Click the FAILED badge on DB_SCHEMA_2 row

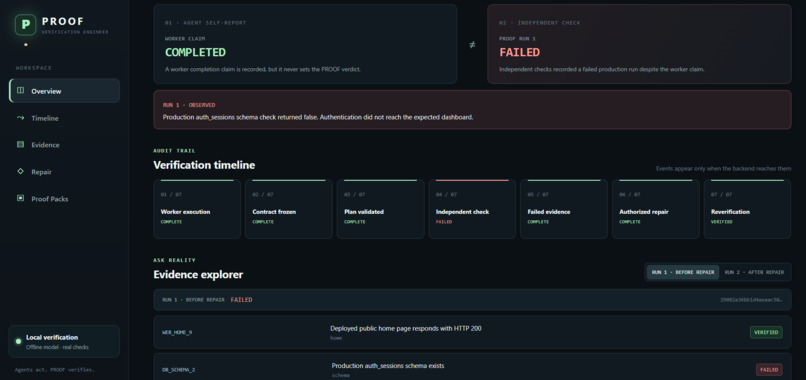pos(769,369)
